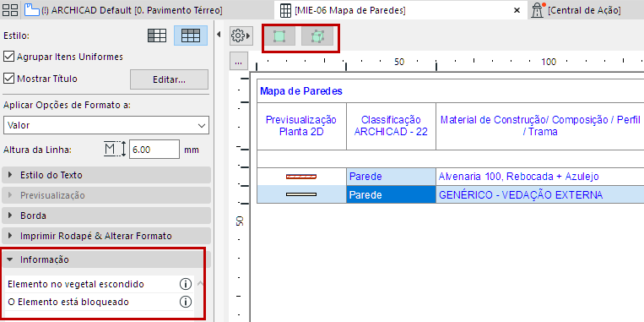Select Parede cell in the Alvenaria row
The width and height of the screenshot is (644, 322).
pos(391,177)
